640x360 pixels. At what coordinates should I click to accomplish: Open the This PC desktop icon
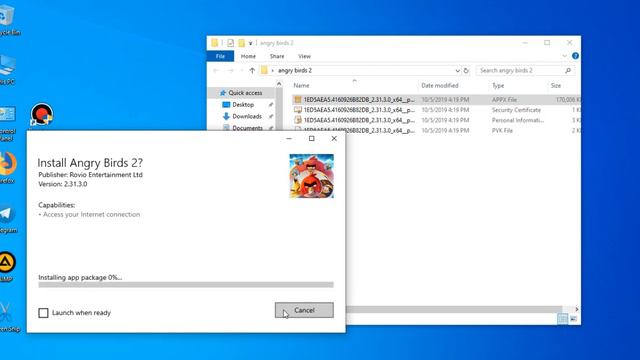click(7, 69)
